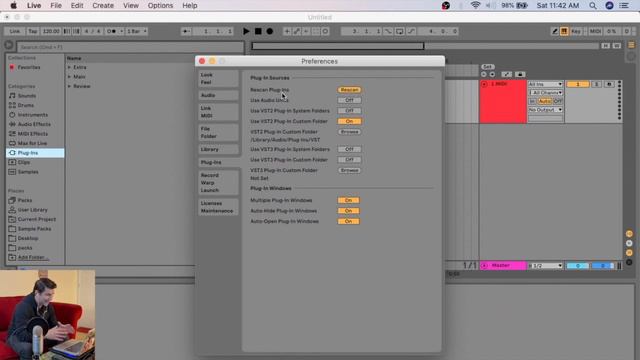This screenshot has width=640, height=360.
Task: Click the Stop transport button
Action: (x=258, y=31)
